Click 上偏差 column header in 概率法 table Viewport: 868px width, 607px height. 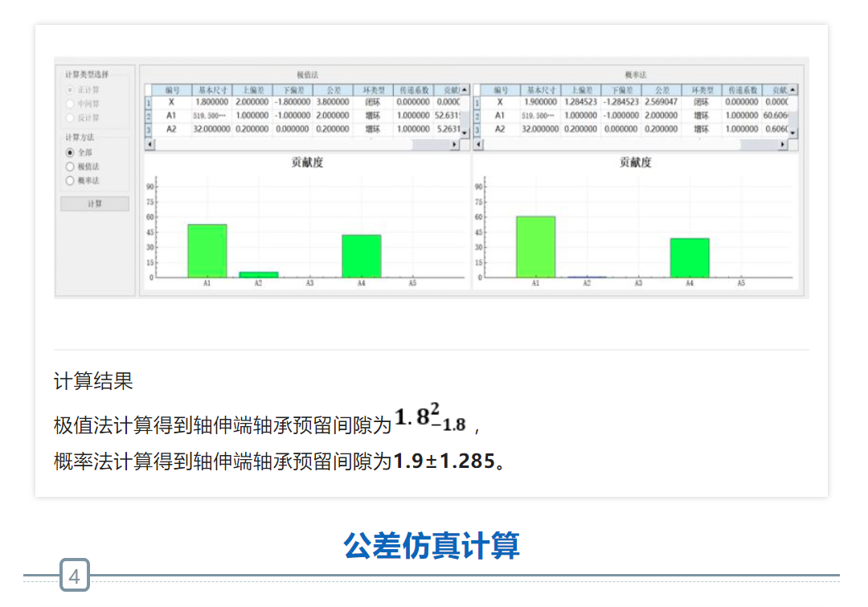coord(581,90)
